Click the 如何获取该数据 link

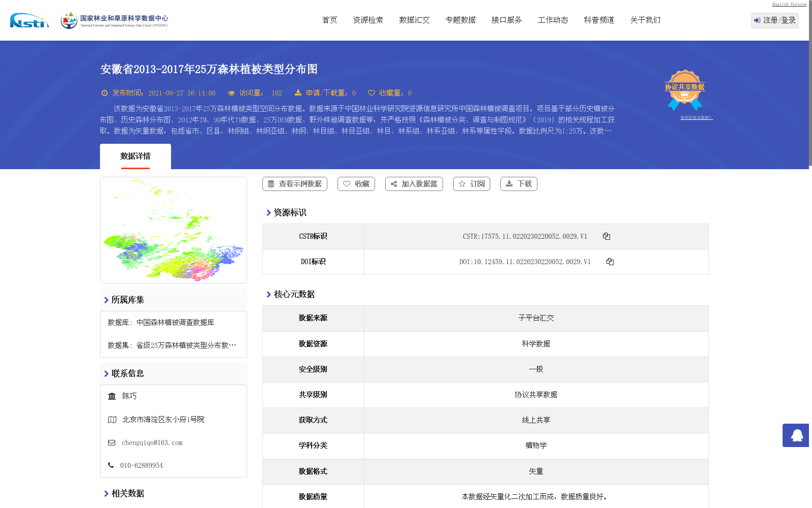[696, 117]
